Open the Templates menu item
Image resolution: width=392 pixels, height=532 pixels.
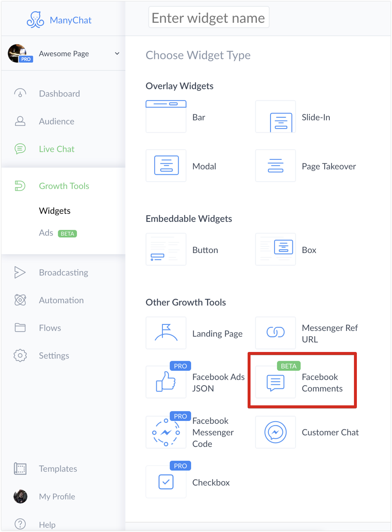(x=58, y=468)
